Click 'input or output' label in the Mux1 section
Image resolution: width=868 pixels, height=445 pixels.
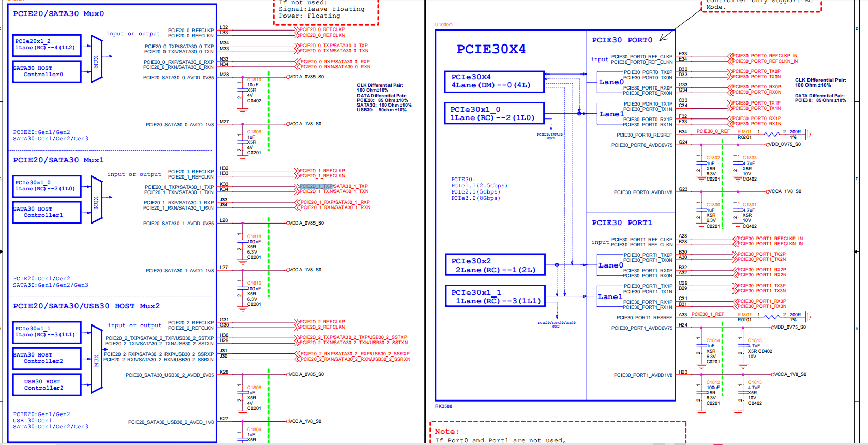134,174
